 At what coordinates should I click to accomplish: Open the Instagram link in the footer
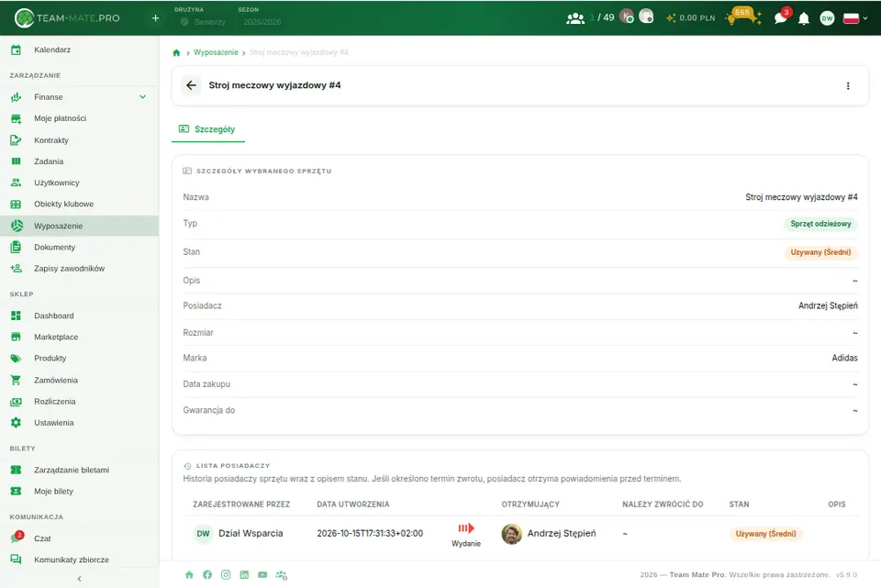point(226,574)
